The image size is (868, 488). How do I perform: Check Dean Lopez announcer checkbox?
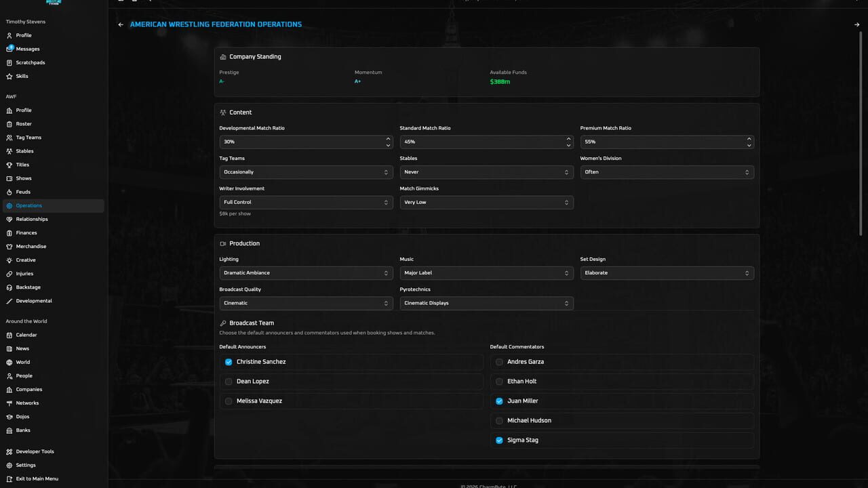tap(229, 382)
